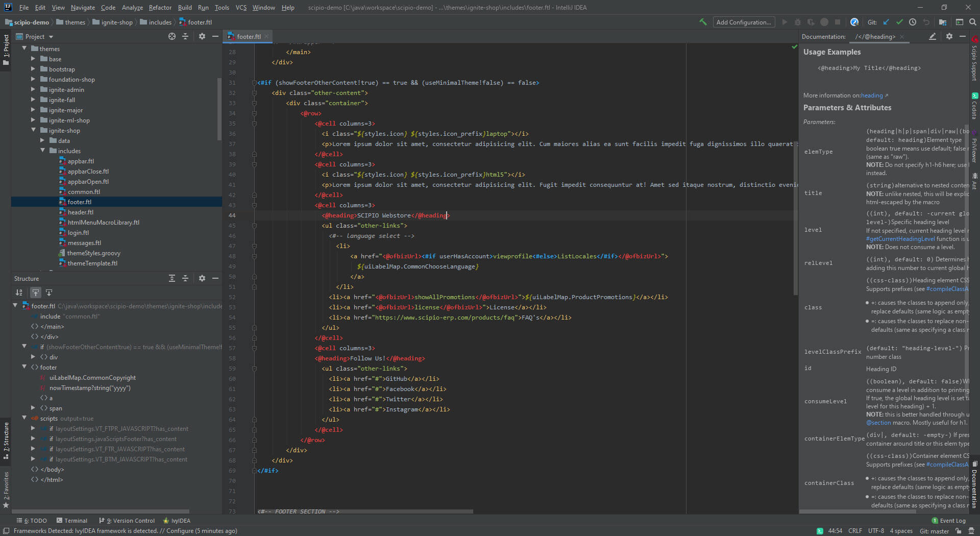The width and height of the screenshot is (980, 536).
Task: Click Expand All icon in Structure panel
Action: click(172, 278)
